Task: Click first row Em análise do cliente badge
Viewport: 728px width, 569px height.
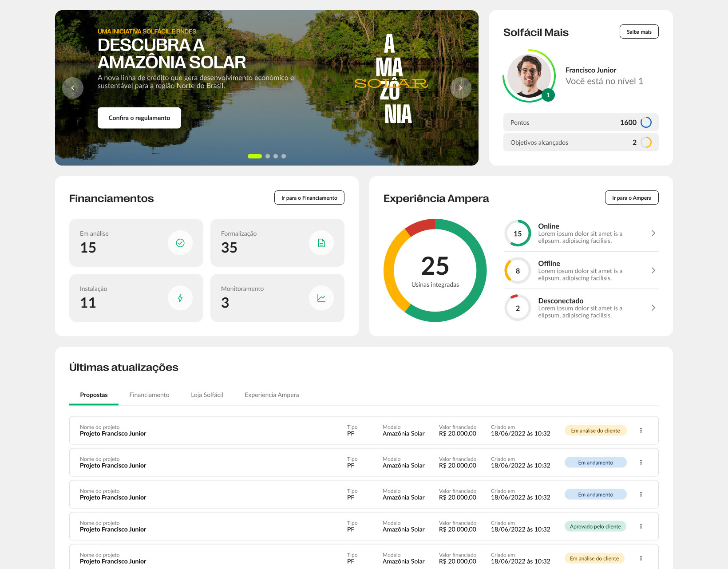Action: click(595, 431)
